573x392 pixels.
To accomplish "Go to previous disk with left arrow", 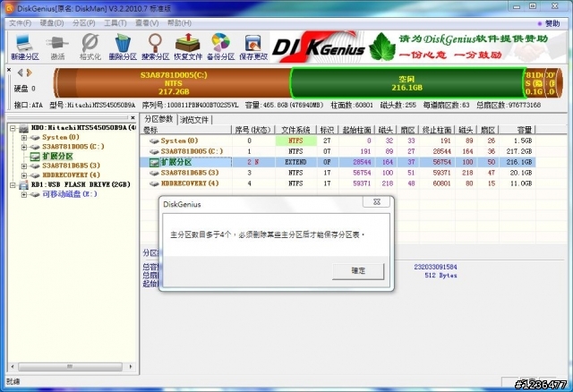I will pyautogui.click(x=21, y=72).
